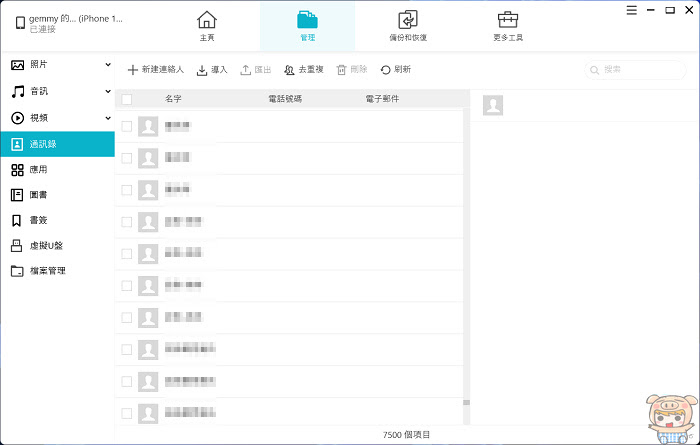Viewport: 700px width, 445px height.
Task: Click the 去重複 deduplicate contacts icon
Action: [x=289, y=70]
